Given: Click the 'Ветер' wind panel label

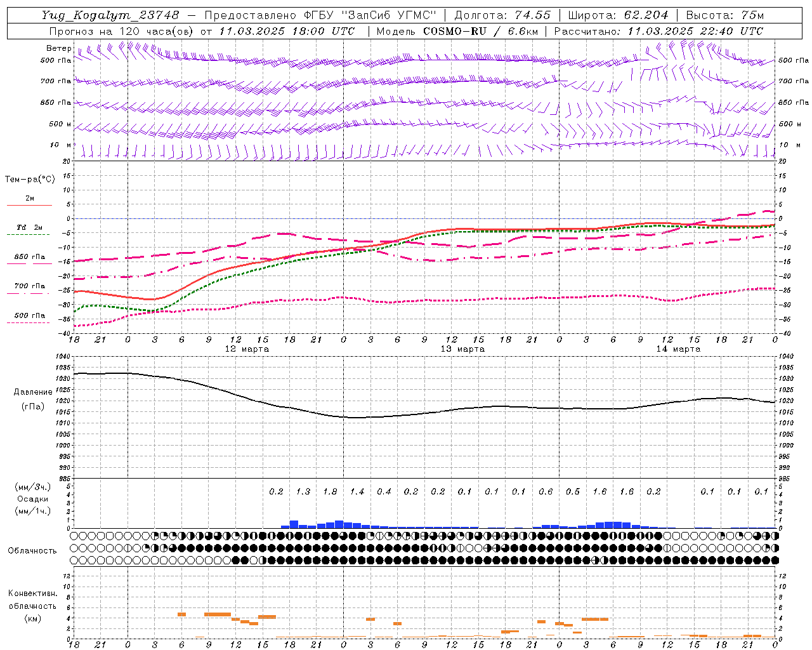Looking at the screenshot, I should coord(58,48).
